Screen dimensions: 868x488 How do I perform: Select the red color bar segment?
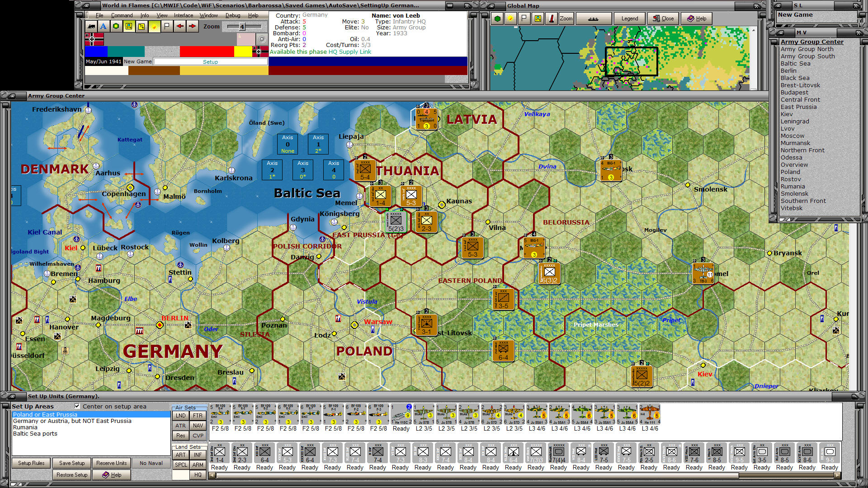pyautogui.click(x=207, y=52)
